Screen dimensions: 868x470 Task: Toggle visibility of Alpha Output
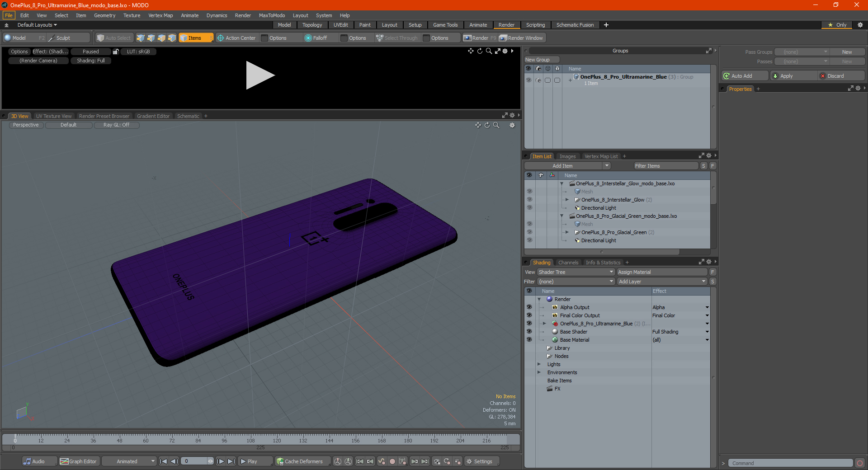click(529, 307)
